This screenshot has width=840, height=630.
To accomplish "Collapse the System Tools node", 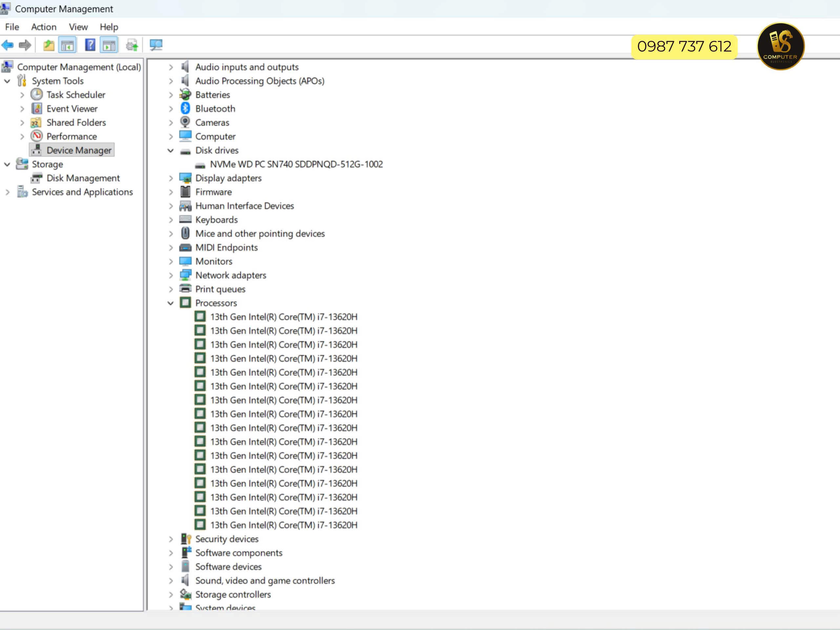I will [x=7, y=81].
